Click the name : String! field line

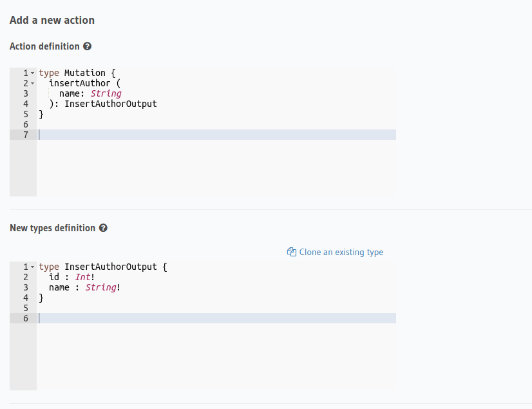[x=84, y=287]
